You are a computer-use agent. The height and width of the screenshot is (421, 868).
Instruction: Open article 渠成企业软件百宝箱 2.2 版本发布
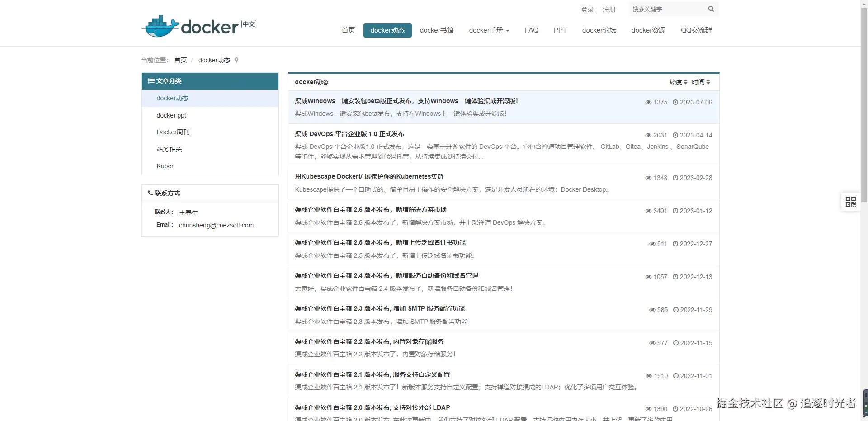click(369, 341)
